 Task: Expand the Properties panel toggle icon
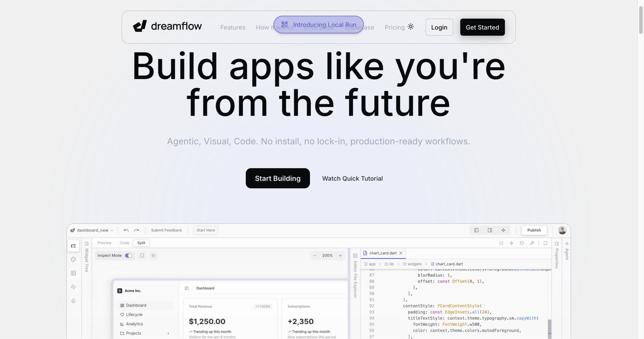(x=557, y=243)
